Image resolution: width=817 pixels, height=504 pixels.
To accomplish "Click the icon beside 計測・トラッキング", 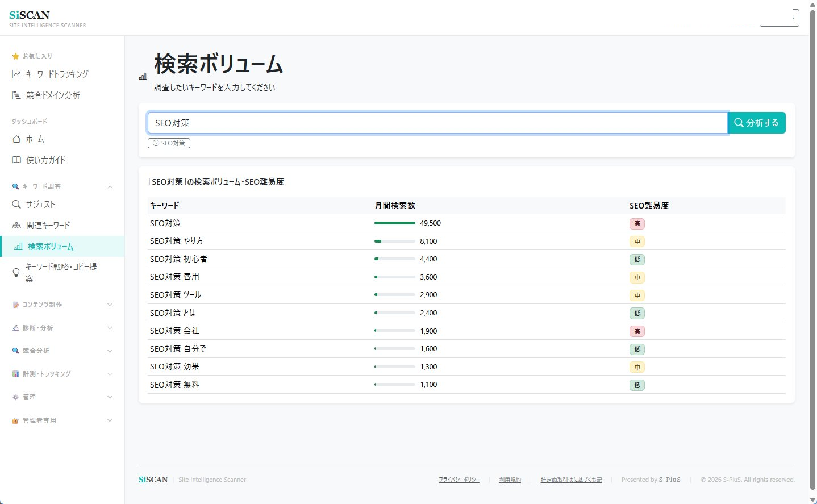I will 15,374.
